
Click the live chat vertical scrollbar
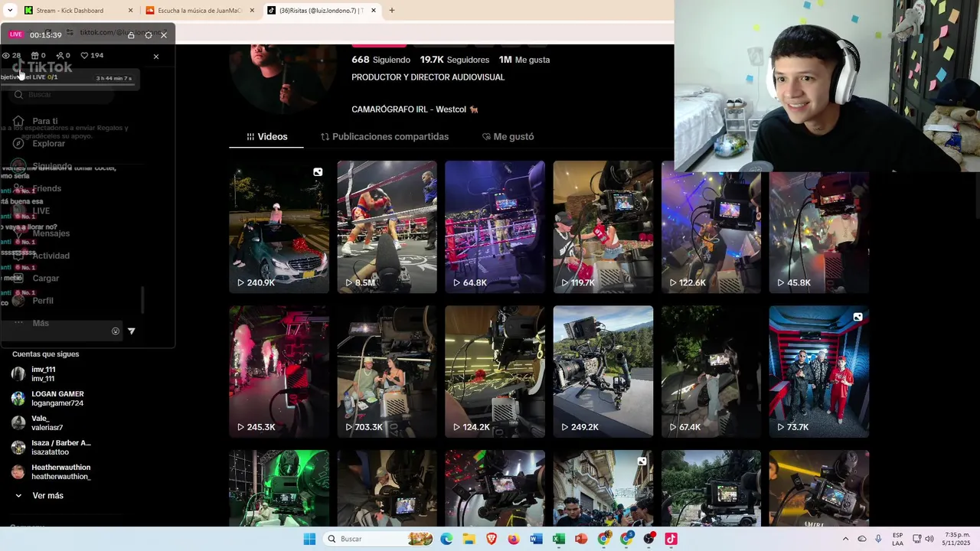point(142,300)
